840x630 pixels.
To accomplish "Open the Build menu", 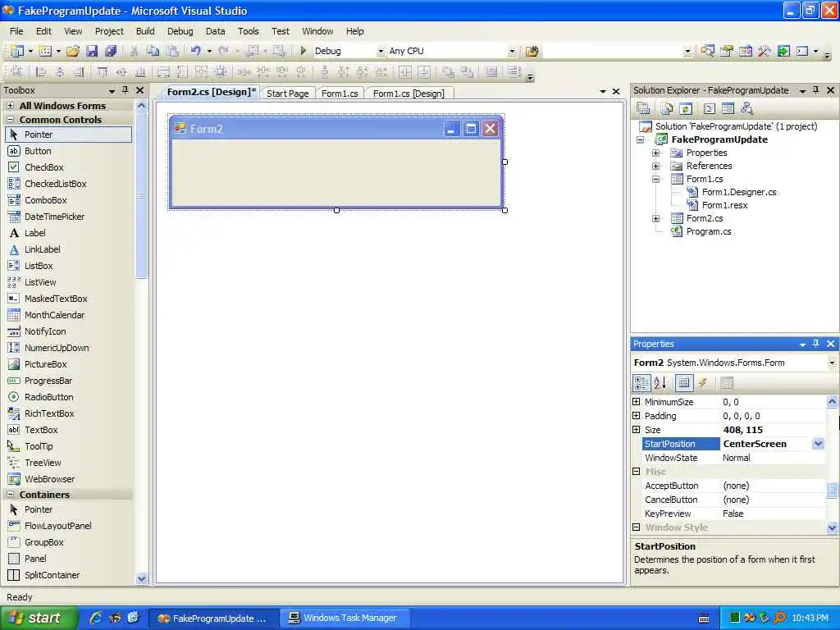I will click(145, 31).
